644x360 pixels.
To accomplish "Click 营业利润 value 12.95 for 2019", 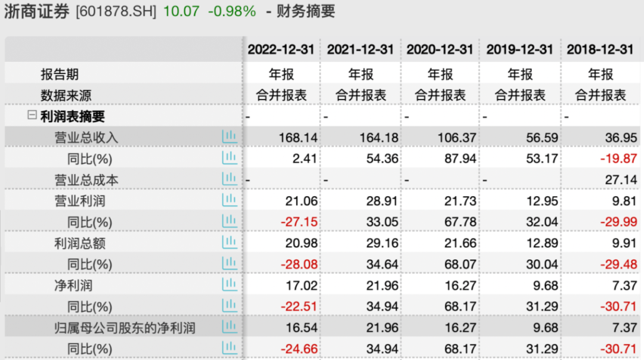I will (x=542, y=201).
